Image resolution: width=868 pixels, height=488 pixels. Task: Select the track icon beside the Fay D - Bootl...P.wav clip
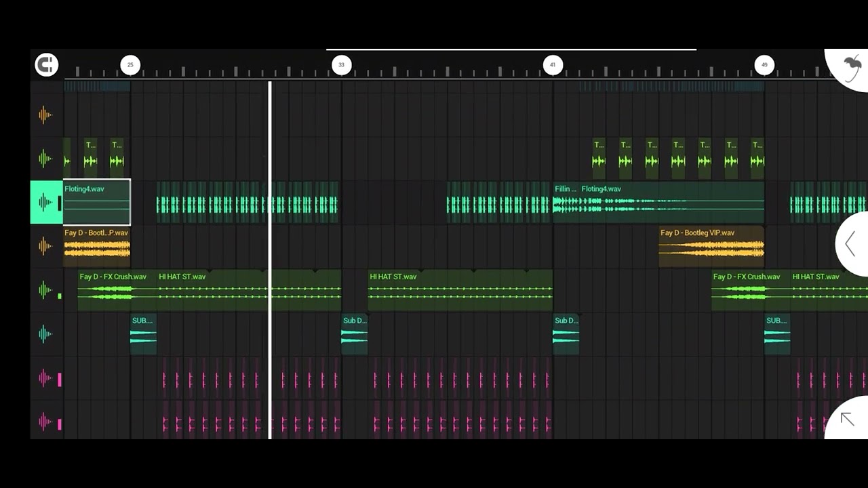coord(45,246)
